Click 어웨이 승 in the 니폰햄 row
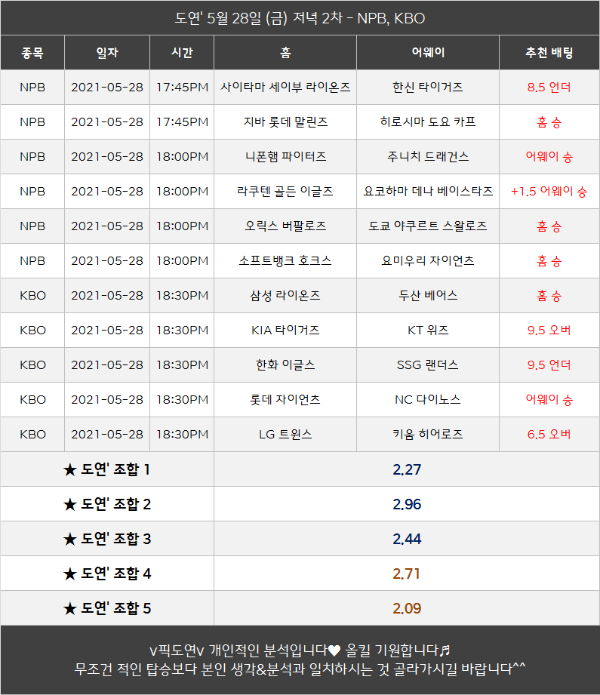Screen dimensions: 600x695 [549, 156]
